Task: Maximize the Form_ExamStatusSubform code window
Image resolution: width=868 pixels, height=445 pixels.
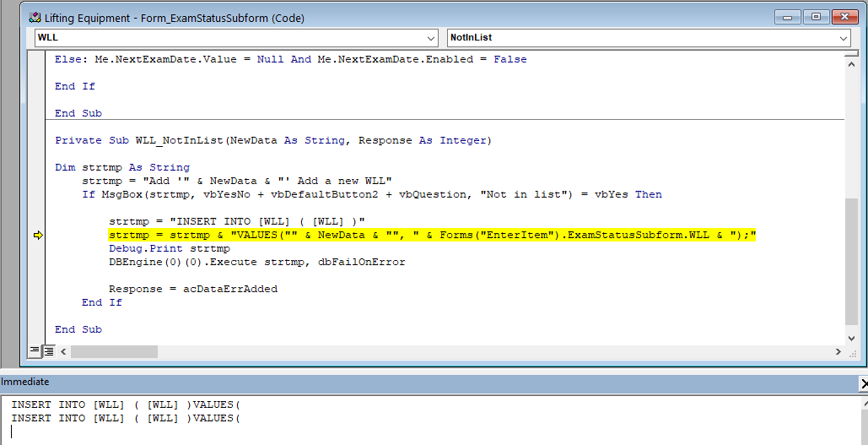Action: tap(816, 17)
